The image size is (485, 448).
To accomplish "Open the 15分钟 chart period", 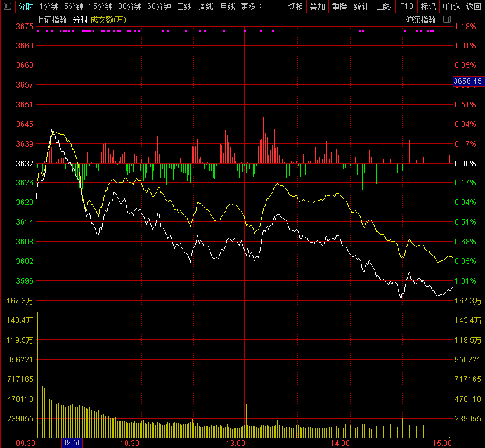I will click(101, 7).
